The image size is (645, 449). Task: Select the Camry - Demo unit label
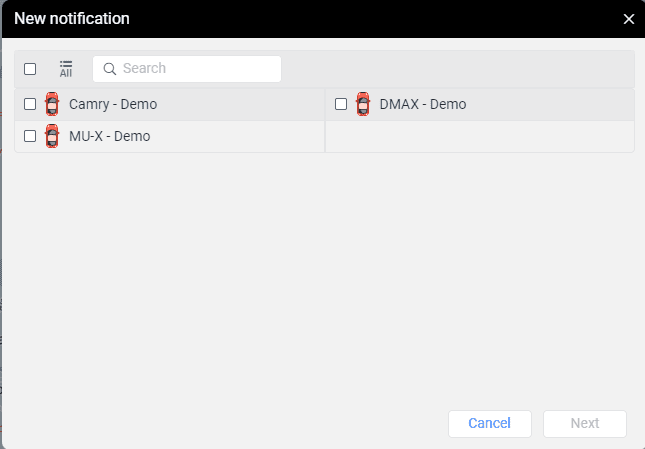coord(113,104)
